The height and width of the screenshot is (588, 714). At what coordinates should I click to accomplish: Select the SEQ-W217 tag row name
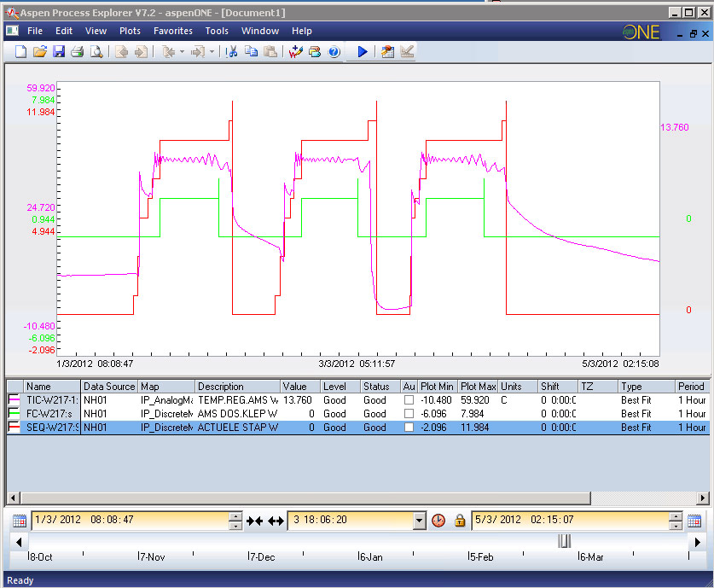click(x=52, y=428)
